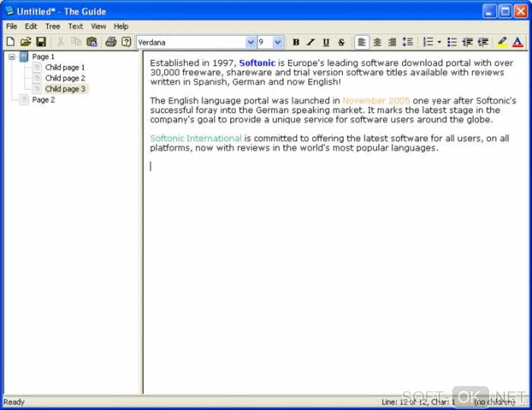
Task: Open the Verdana font name dropdown
Action: (251, 42)
